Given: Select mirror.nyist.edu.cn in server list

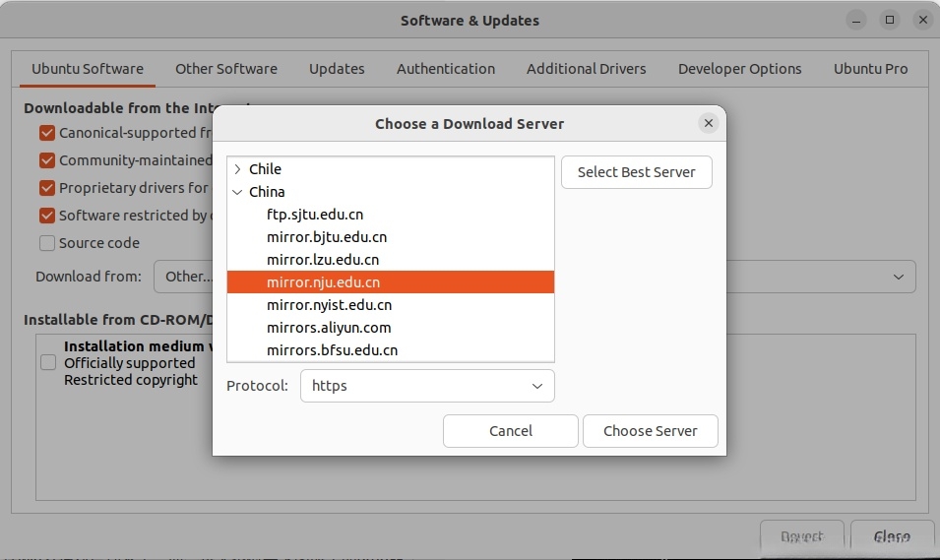Looking at the screenshot, I should click(329, 305).
